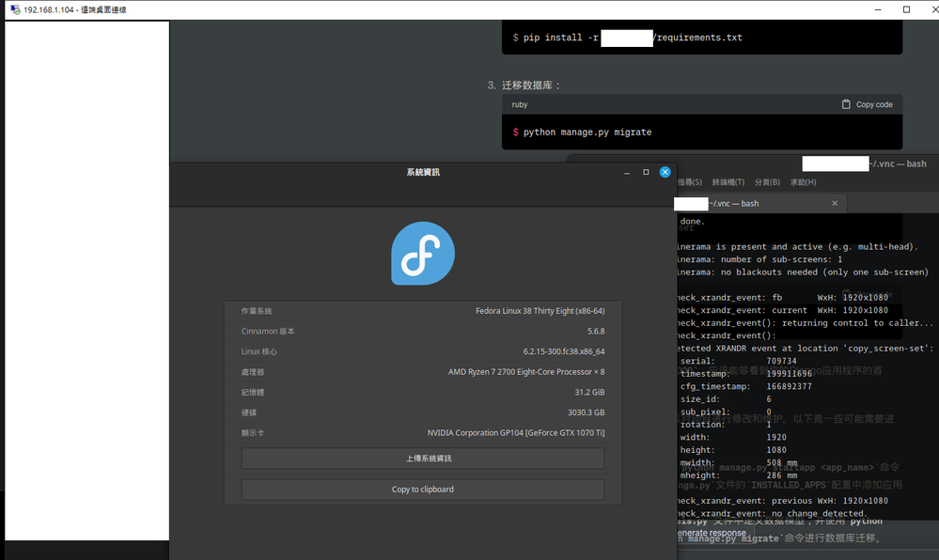This screenshot has height=560, width=939.
Task: Click the Linux 核心 label
Action: point(258,351)
